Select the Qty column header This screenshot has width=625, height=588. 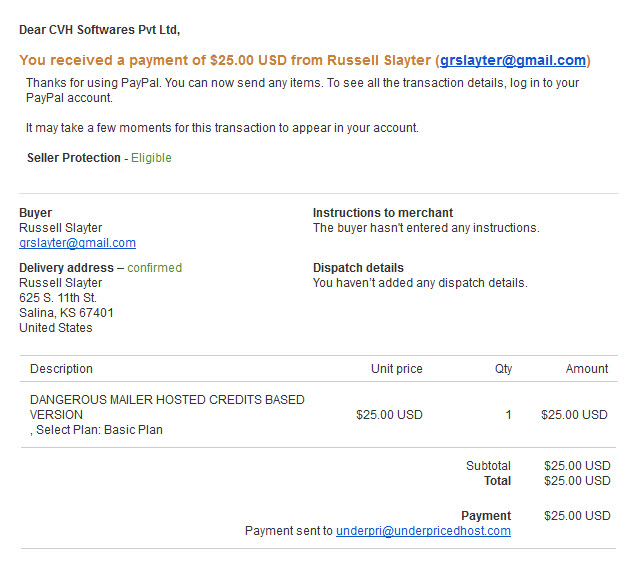(503, 369)
